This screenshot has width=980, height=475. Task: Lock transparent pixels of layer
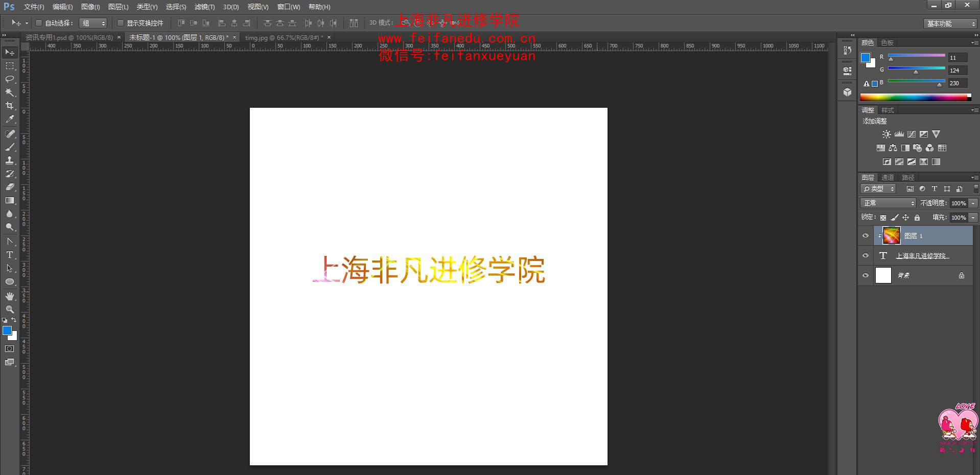coord(883,218)
